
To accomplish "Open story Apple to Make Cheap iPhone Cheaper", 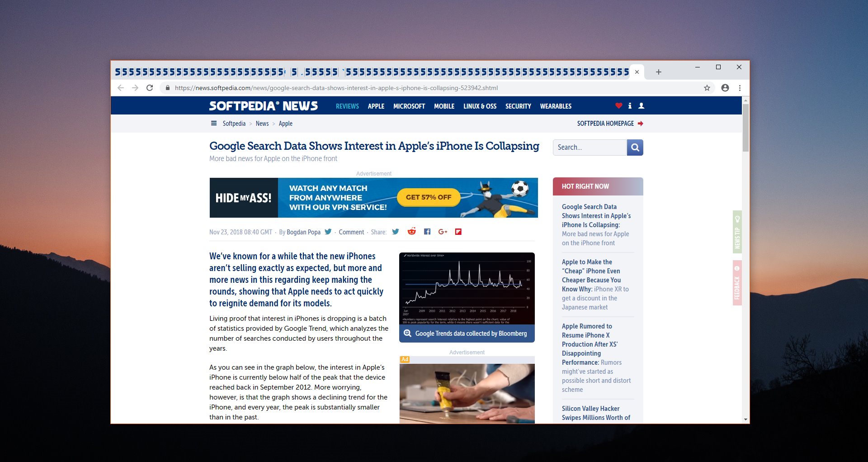I will [595, 285].
